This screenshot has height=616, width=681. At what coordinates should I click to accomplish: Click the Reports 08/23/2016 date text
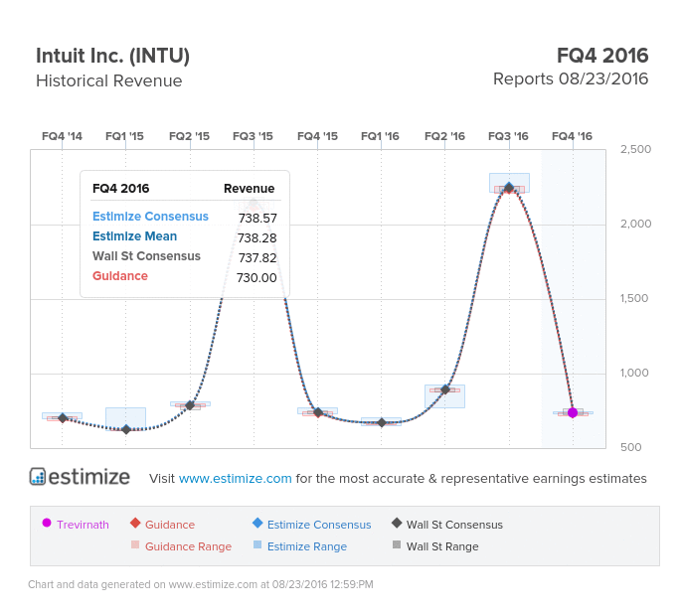(x=571, y=79)
